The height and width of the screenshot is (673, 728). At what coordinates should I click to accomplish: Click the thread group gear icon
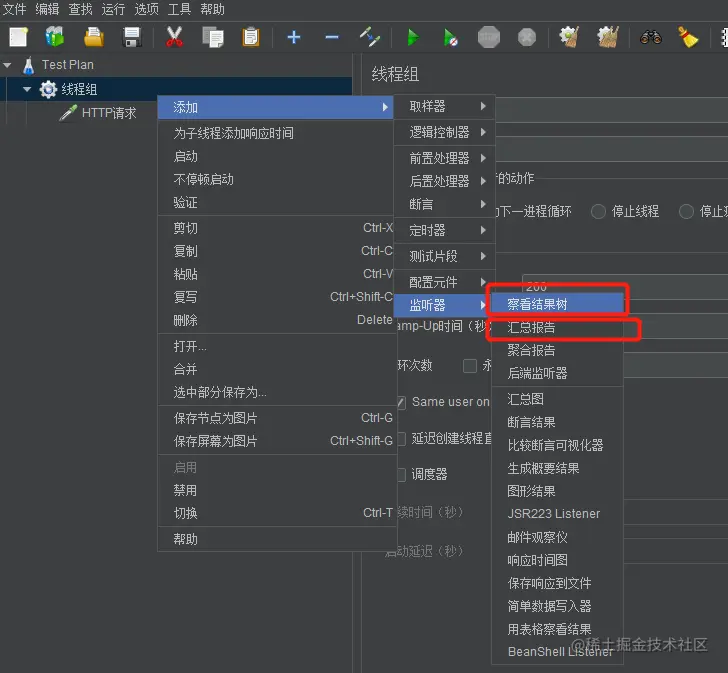(48, 89)
